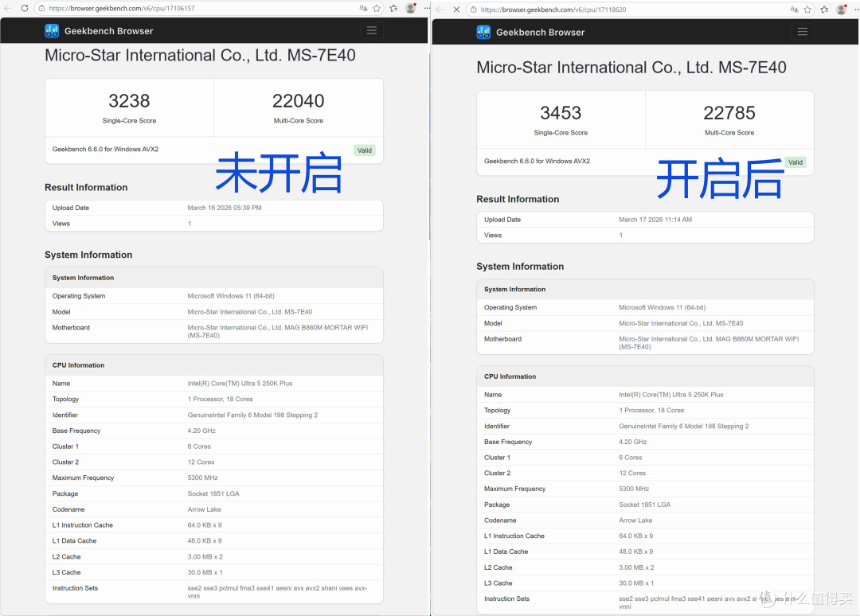Click the lock site-info icon in the left address bar
Screen dimensions: 860x616
pos(41,8)
